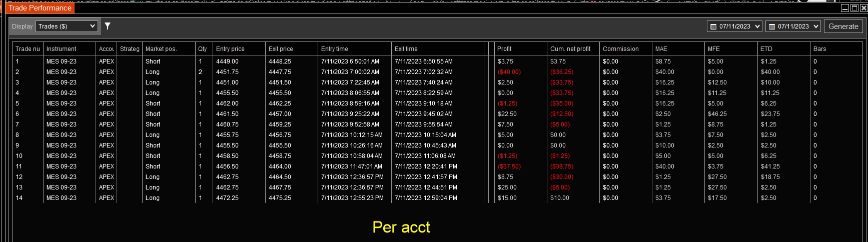The image size is (868, 242).
Task: Sort by the Strategy column header
Action: point(130,49)
